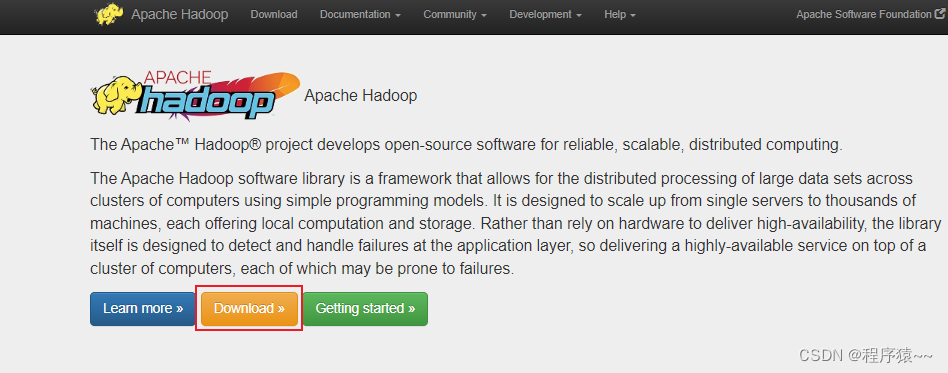
Task: Open the Download navbar link
Action: click(x=274, y=15)
